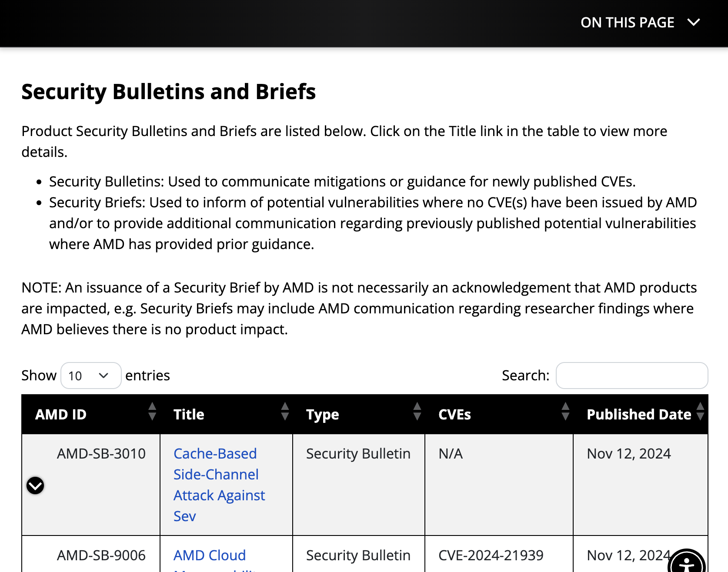Open the AMD Cloud bulletin link
This screenshot has width=728, height=572.
coord(210,555)
